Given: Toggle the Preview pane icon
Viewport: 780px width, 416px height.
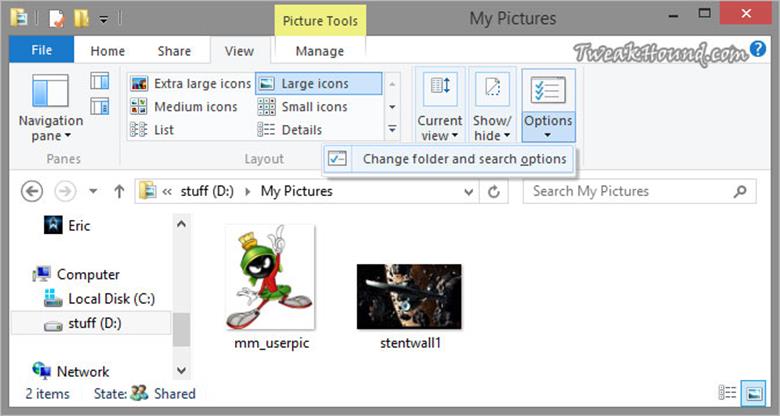Looking at the screenshot, I should click(x=99, y=81).
